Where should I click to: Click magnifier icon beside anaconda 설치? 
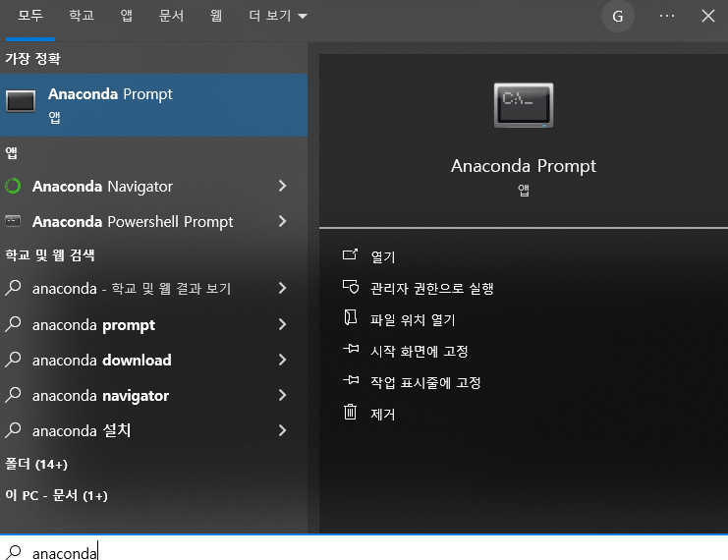(13, 430)
